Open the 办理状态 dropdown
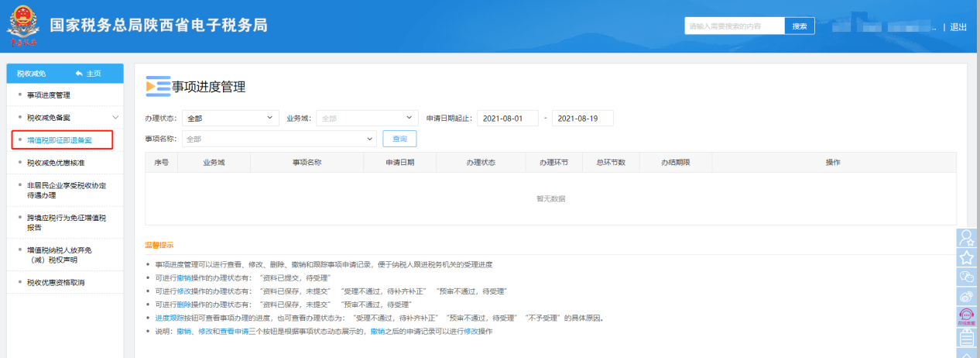Viewport: 980px width, 358px height. (230, 118)
